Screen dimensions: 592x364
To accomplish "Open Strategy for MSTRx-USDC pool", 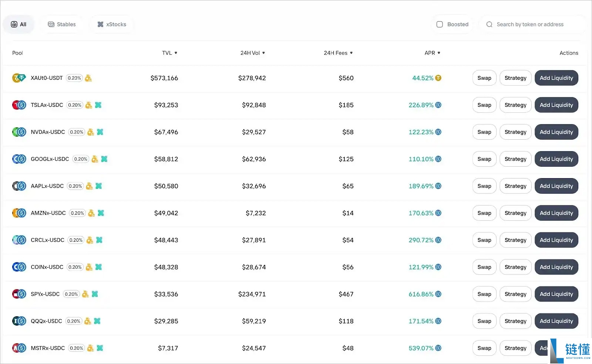I will tap(515, 348).
